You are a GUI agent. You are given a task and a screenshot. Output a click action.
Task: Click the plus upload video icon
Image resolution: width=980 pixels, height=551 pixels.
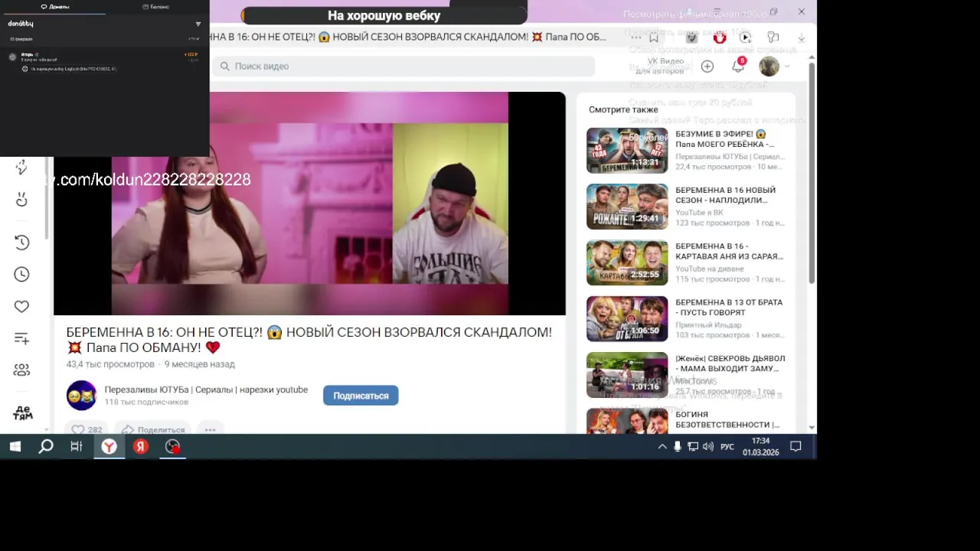click(x=707, y=67)
